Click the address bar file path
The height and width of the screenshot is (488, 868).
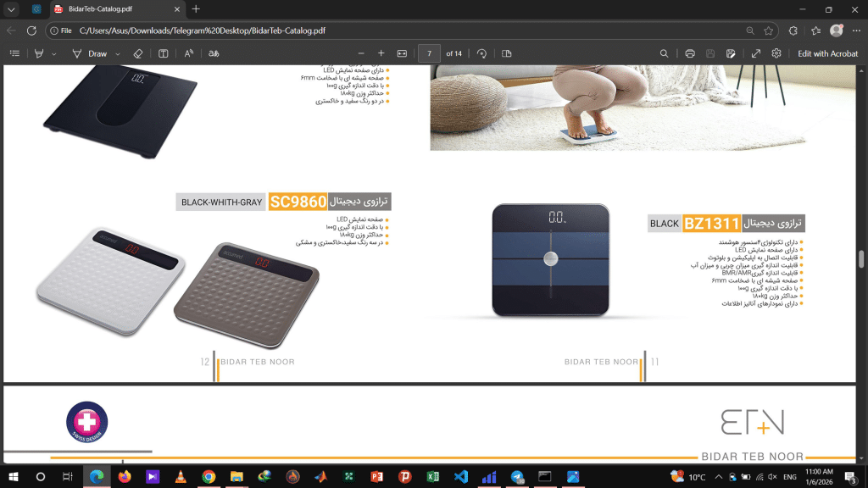pyautogui.click(x=202, y=31)
